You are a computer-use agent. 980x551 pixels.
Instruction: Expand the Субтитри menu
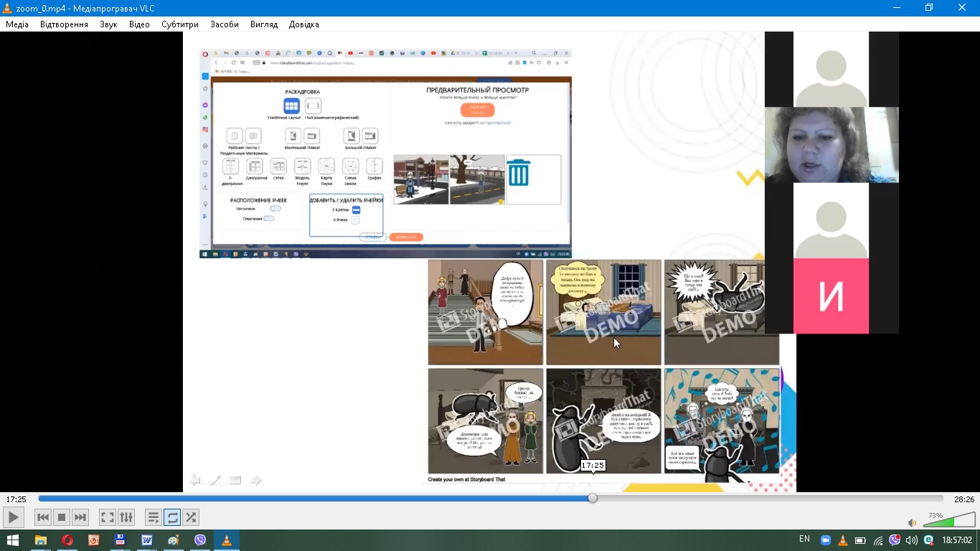coord(179,24)
